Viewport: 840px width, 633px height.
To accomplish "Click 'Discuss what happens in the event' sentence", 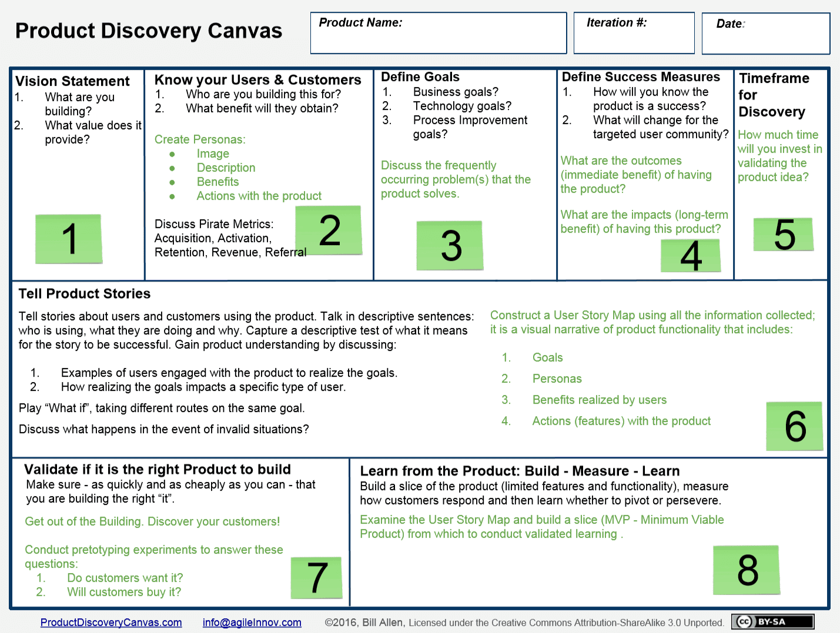I will tap(163, 429).
